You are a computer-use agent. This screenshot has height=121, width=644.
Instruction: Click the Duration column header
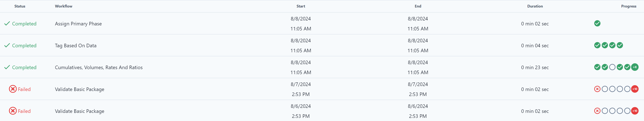coord(535,6)
